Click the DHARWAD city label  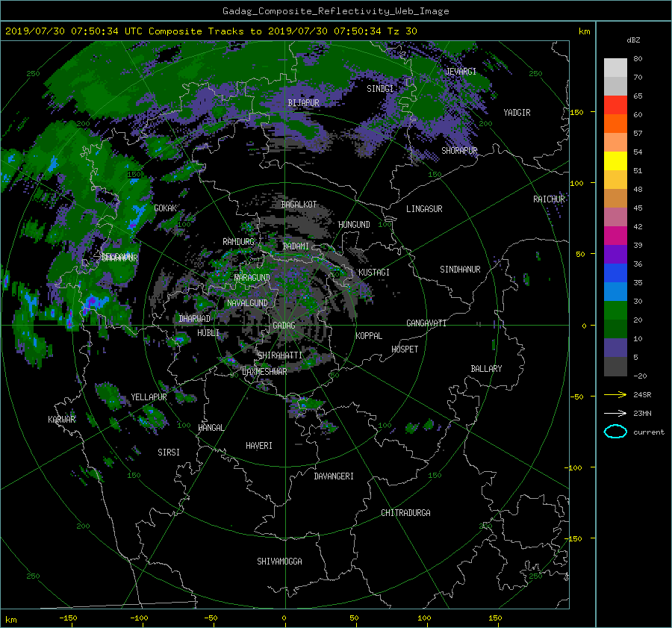195,319
